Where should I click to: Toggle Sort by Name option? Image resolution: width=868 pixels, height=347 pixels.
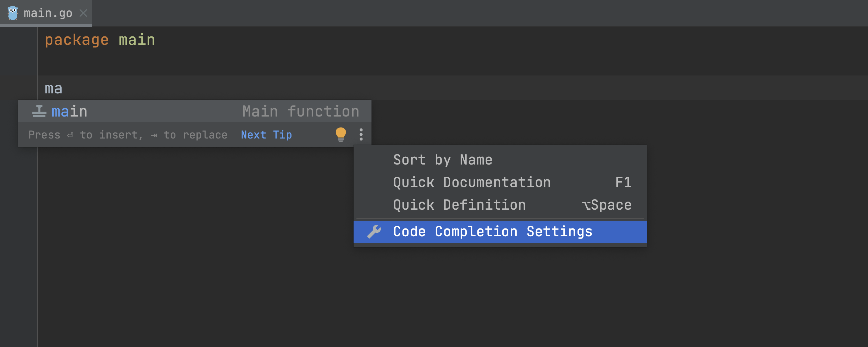[x=442, y=160]
